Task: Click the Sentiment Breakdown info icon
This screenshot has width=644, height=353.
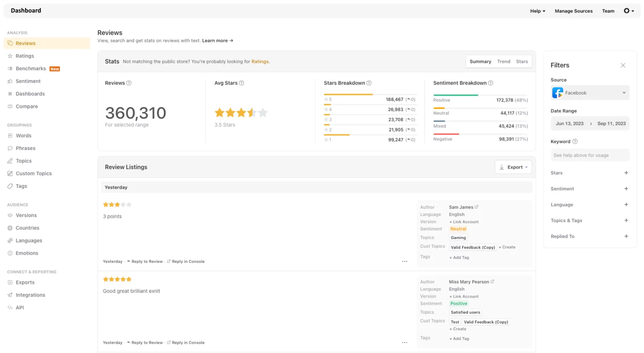Action: (x=491, y=83)
